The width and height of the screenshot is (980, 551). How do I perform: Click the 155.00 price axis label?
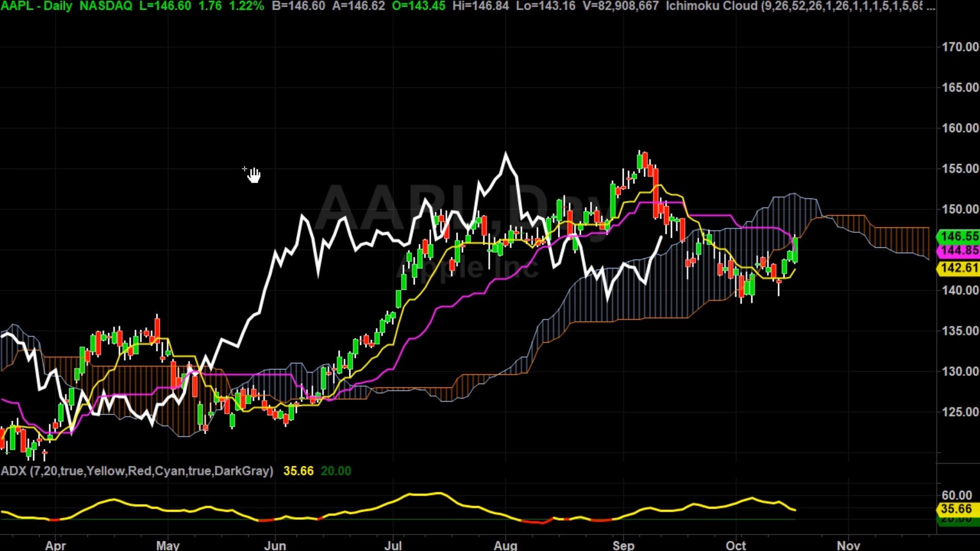[960, 168]
